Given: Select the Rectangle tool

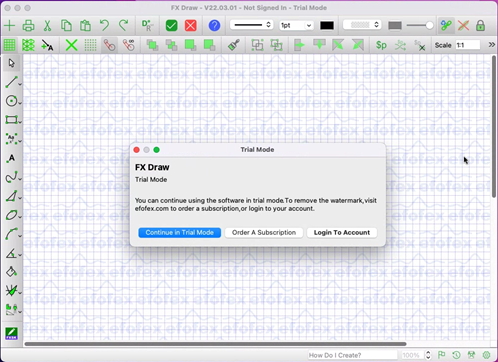Looking at the screenshot, I should tap(11, 120).
